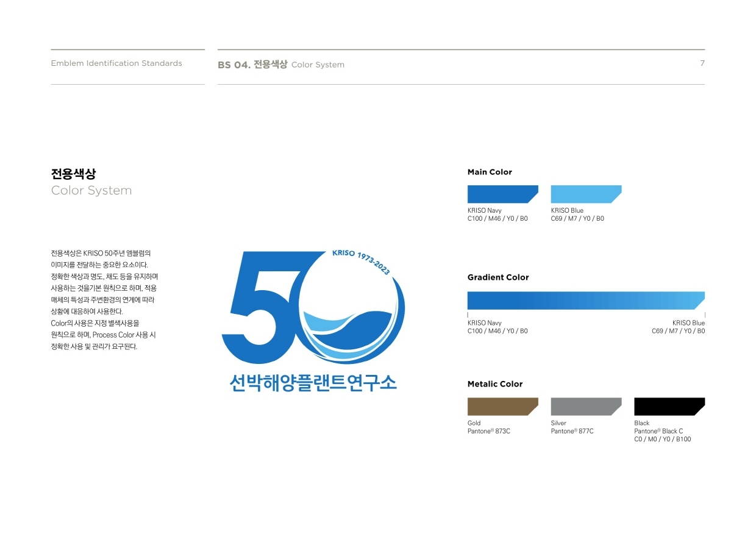
Task: Click the KRISO Blue main color swatch
Action: point(586,194)
